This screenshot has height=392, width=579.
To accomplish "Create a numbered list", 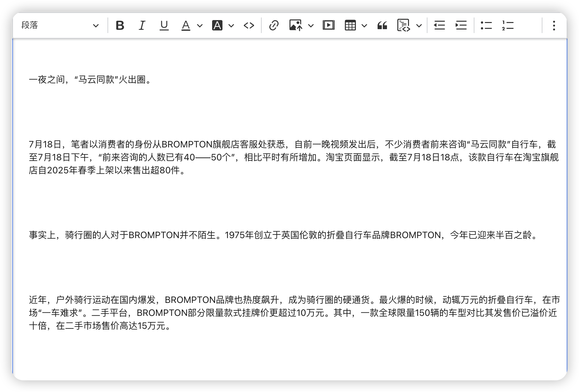I will coord(508,25).
